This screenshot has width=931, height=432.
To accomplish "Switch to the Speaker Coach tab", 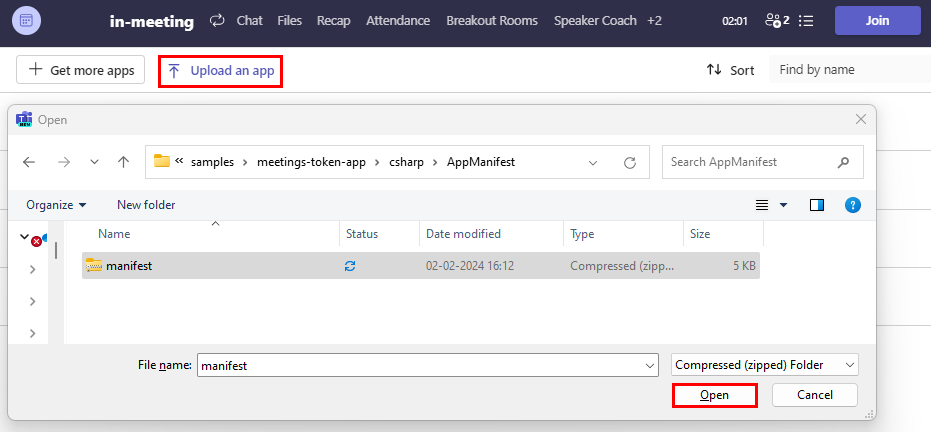I will [x=596, y=21].
